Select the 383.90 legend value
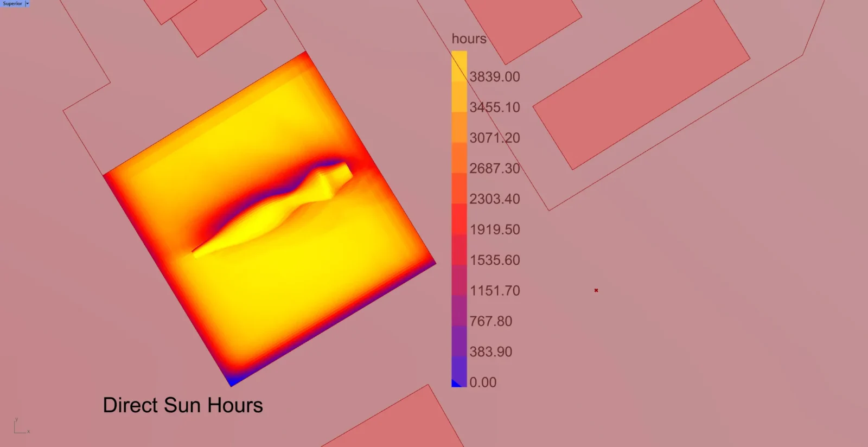The image size is (868, 447). tap(491, 352)
